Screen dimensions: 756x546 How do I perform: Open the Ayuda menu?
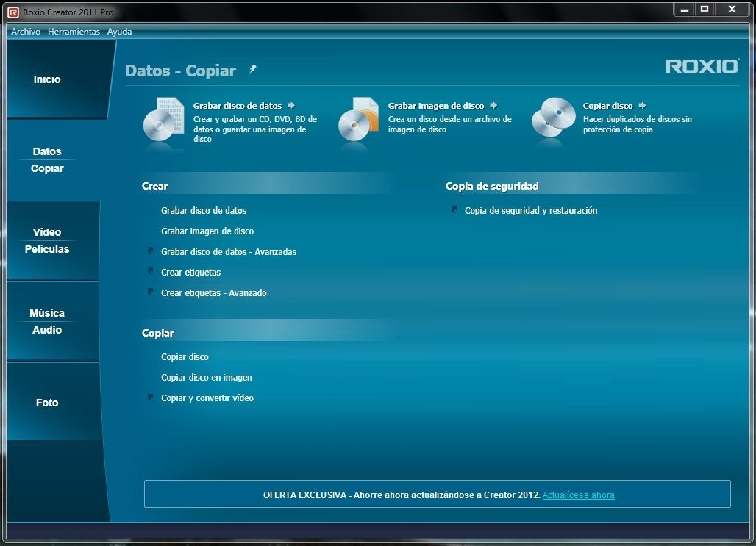click(119, 32)
